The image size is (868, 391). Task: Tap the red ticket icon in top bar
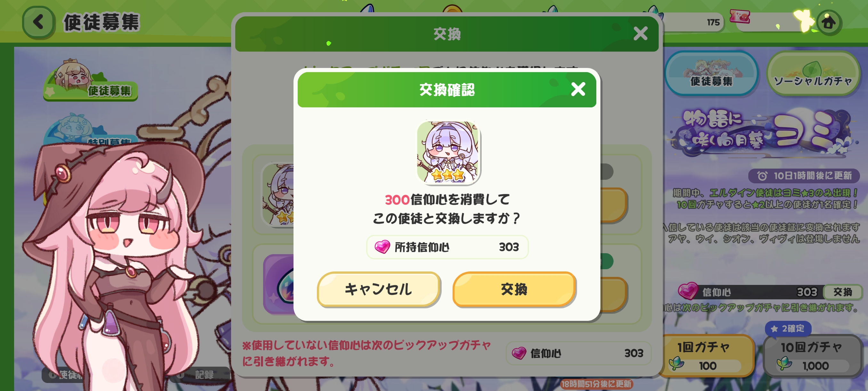[x=740, y=16]
